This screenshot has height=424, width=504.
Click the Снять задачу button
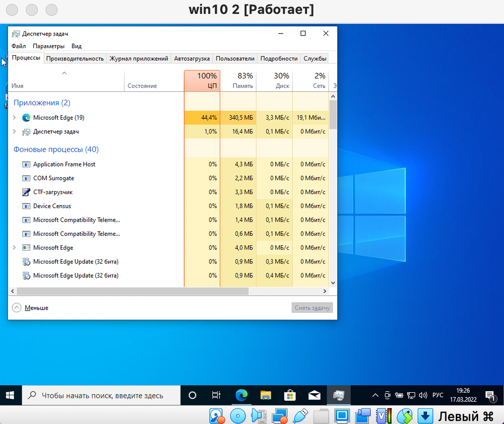tap(312, 308)
